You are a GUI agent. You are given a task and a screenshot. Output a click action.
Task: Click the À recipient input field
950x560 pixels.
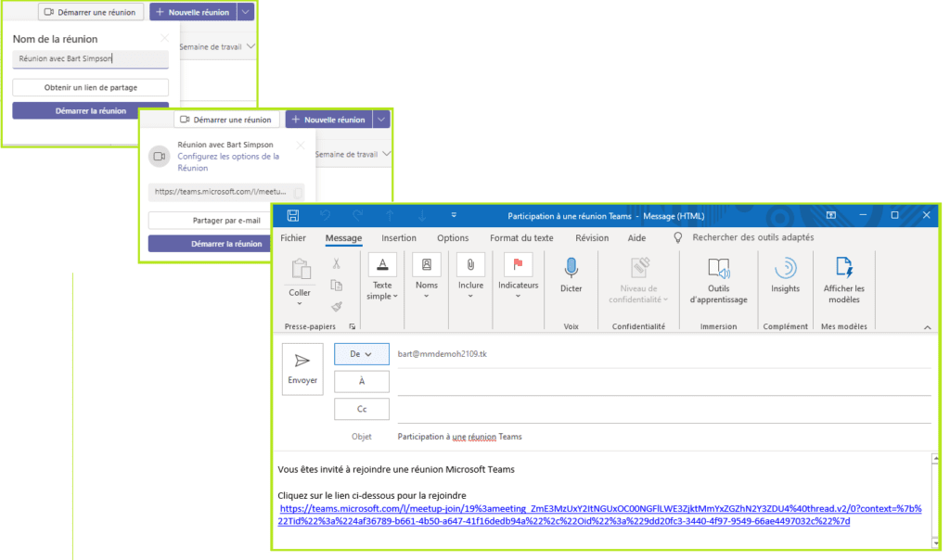click(x=664, y=383)
